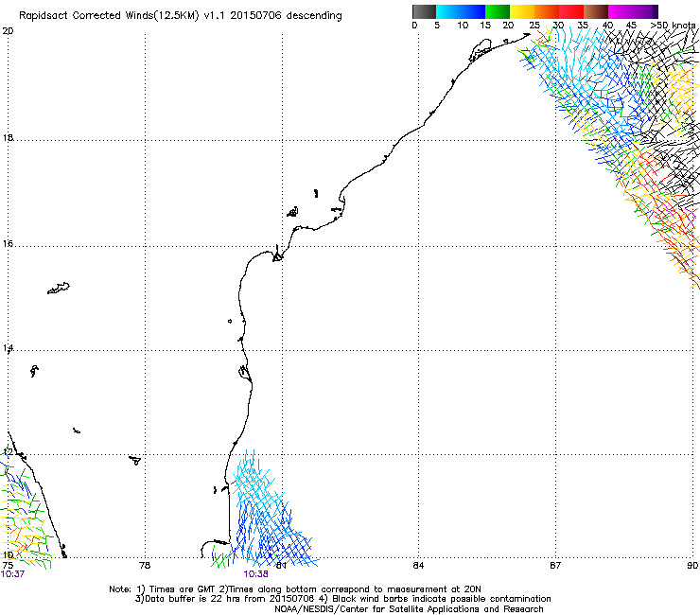Click legend tick label 25

pos(534,26)
